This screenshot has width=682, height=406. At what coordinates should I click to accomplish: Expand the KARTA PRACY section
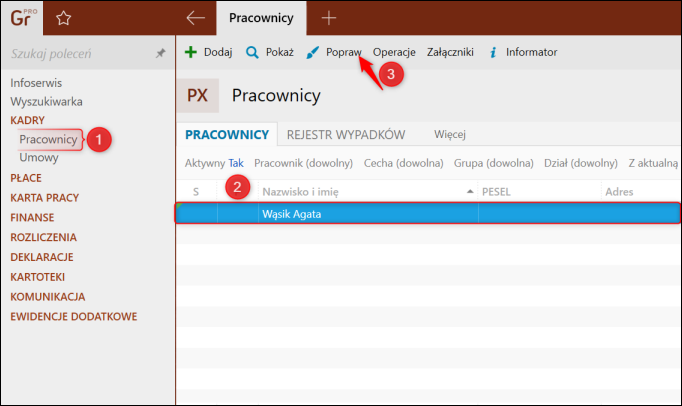click(45, 198)
